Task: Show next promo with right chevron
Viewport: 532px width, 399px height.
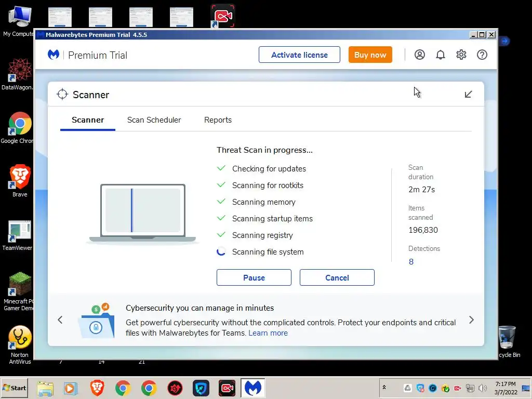Action: tap(471, 320)
